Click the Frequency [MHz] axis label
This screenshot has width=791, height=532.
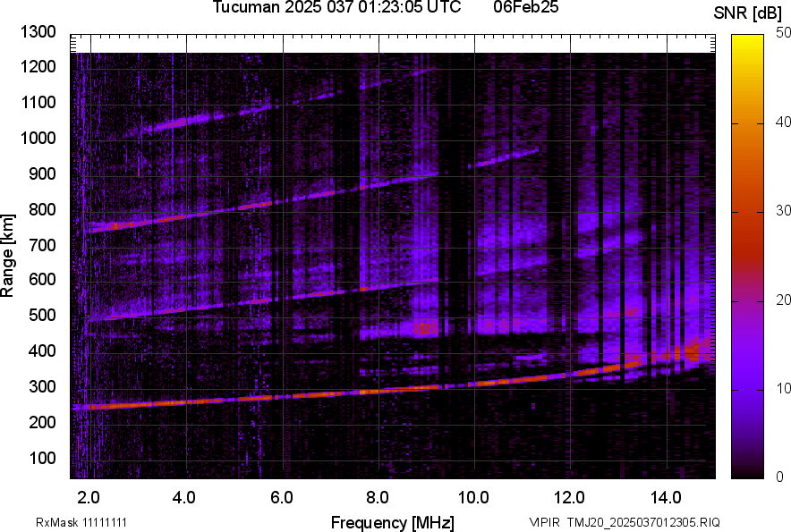tap(392, 522)
